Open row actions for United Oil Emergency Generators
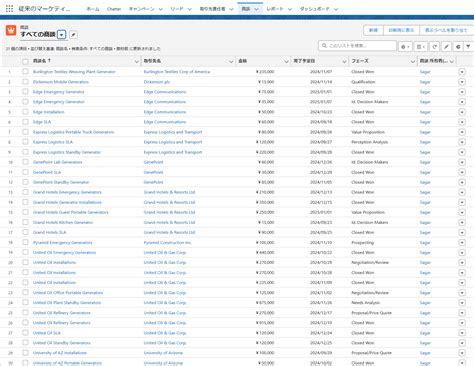This screenshot has width=474, height=366. (x=462, y=253)
